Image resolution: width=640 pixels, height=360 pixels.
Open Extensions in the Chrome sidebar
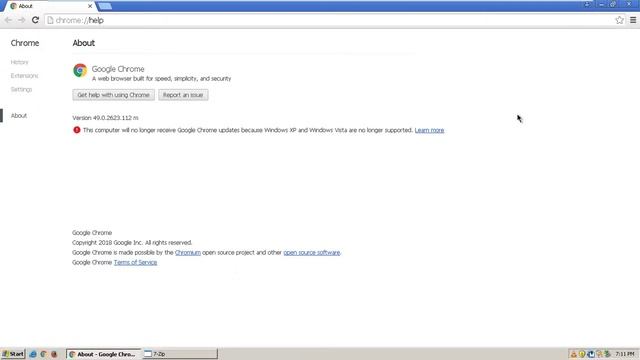tap(24, 76)
